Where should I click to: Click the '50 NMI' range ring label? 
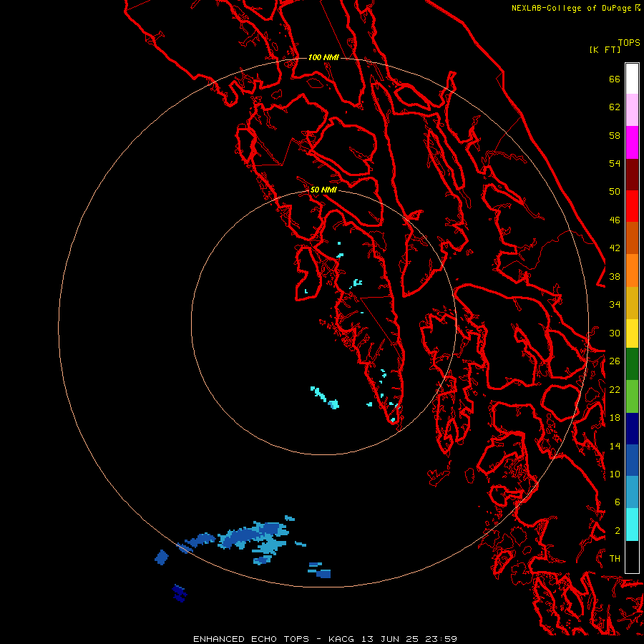[323, 190]
